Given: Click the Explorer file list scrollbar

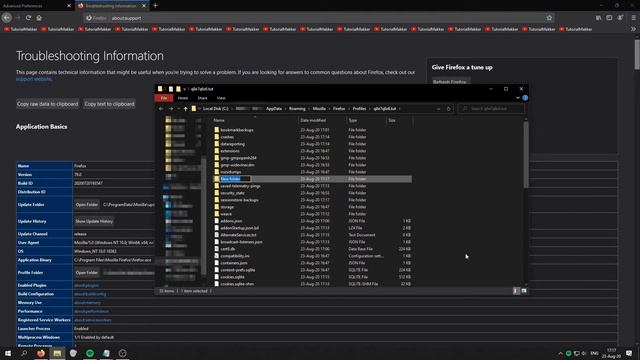Looking at the screenshot, I should [x=526, y=155].
